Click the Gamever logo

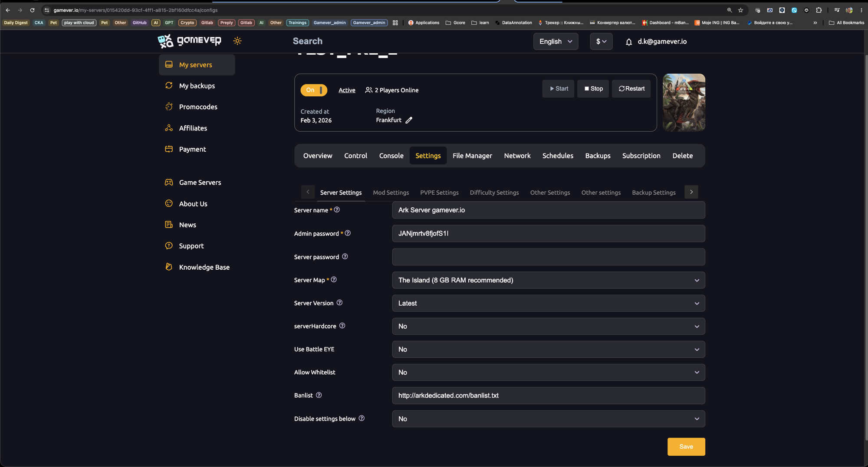coord(189,41)
